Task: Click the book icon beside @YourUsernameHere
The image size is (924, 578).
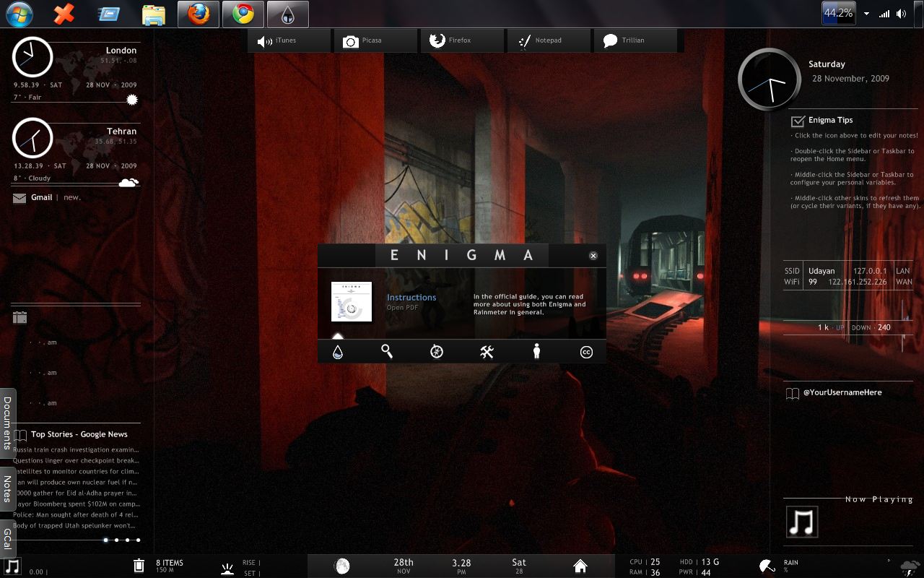Action: click(792, 393)
